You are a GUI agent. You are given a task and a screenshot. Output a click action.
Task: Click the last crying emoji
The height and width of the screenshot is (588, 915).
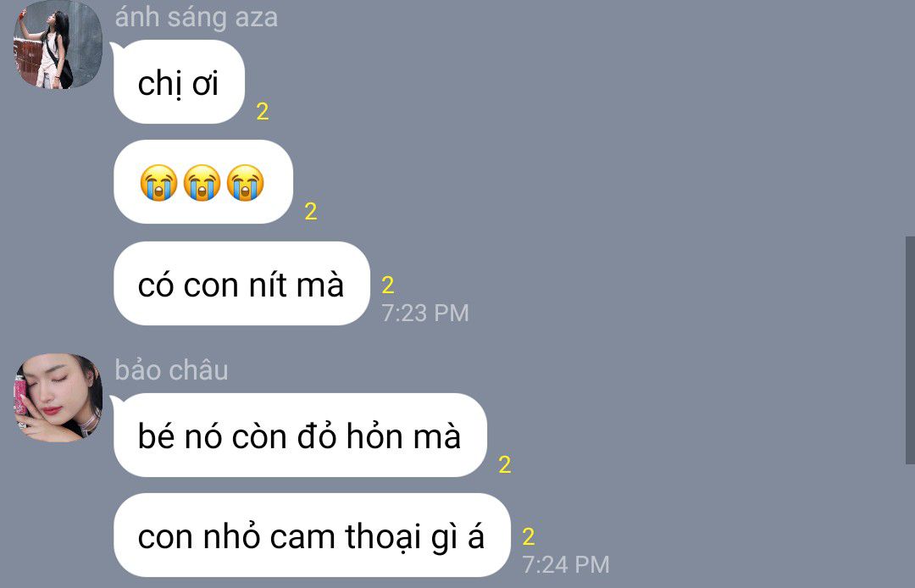(245, 182)
